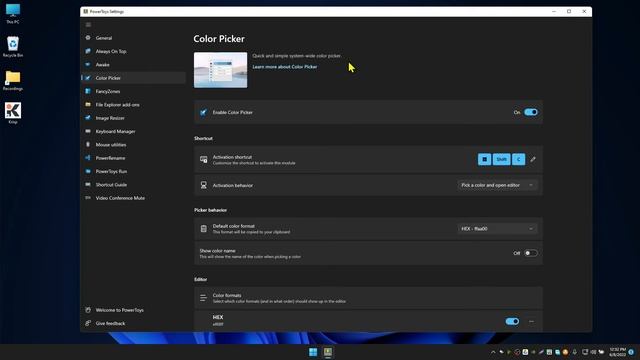Turn on Show color name toggle
This screenshot has height=360, width=640.
coord(531,253)
